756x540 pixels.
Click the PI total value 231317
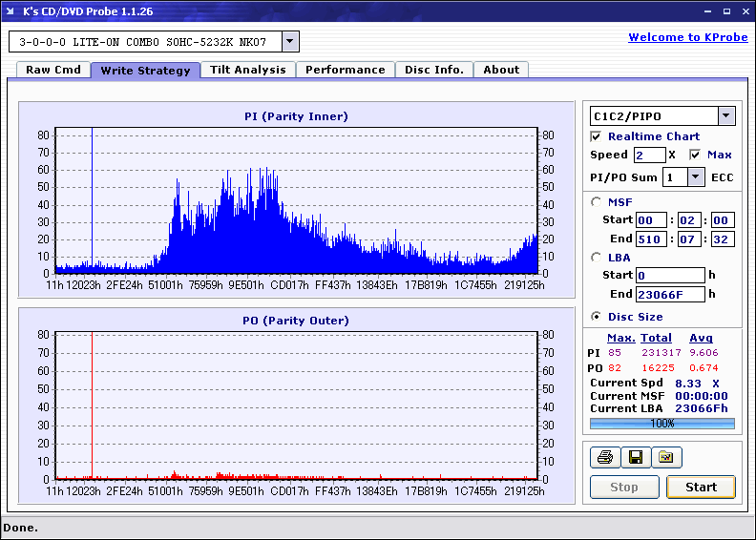[x=661, y=353]
